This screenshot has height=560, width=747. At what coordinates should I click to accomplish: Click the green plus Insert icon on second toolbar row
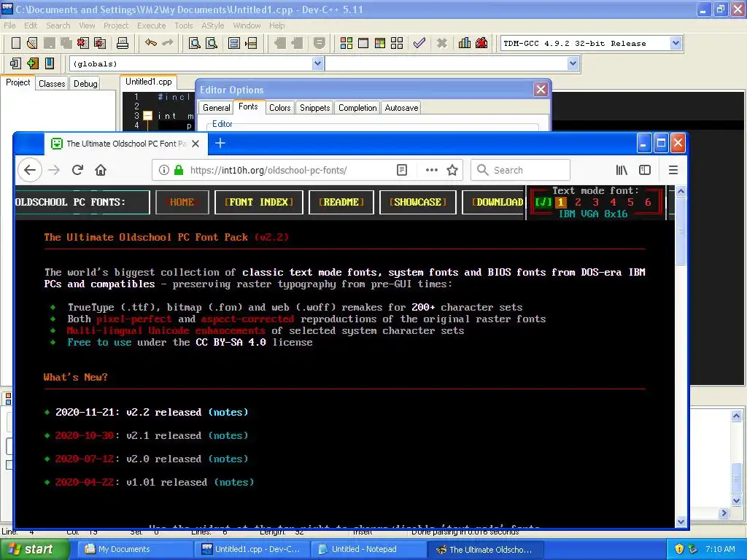[x=32, y=63]
